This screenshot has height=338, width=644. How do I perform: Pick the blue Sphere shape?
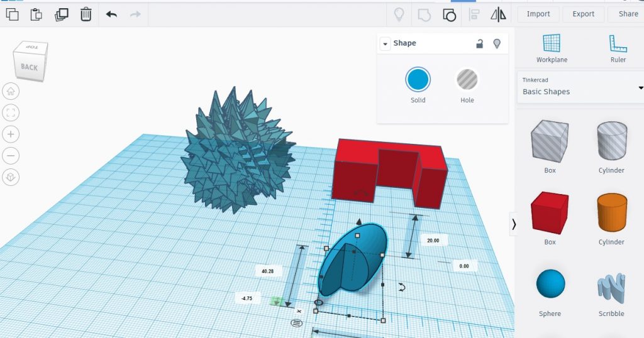550,283
